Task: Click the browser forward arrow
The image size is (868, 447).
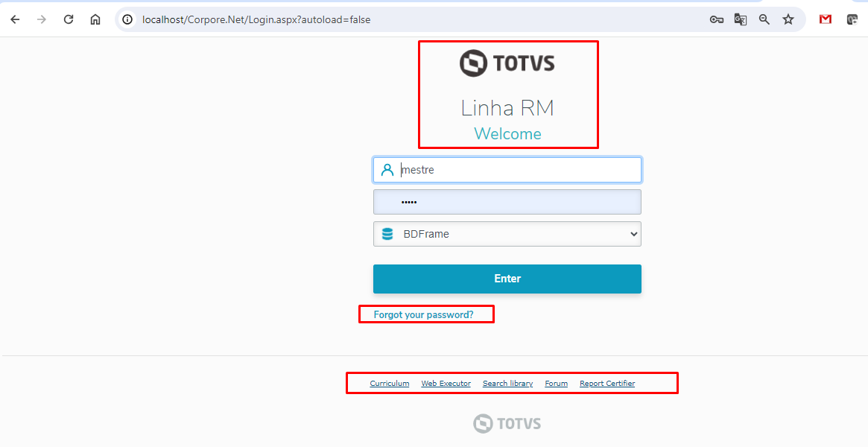Action: [x=42, y=19]
